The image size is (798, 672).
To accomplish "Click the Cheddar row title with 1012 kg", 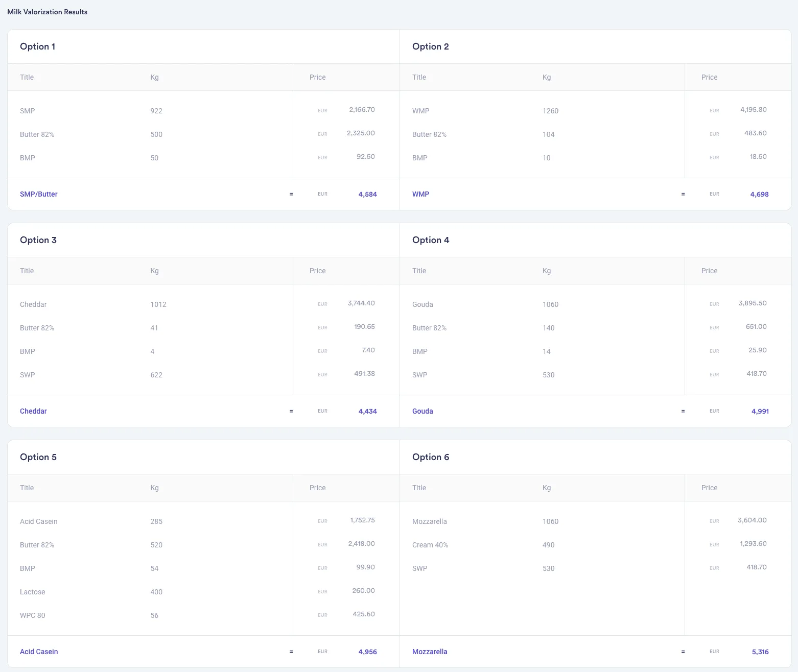I will coord(33,304).
